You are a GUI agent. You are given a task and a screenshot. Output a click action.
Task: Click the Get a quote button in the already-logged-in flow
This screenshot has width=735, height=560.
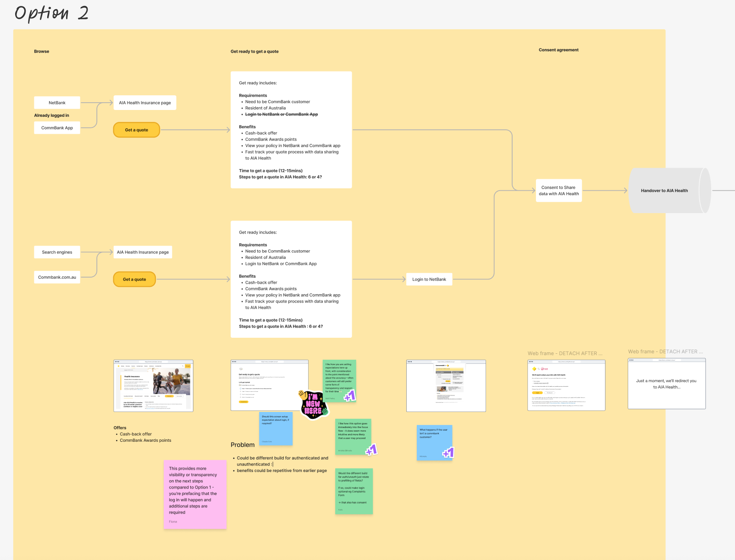(x=137, y=130)
